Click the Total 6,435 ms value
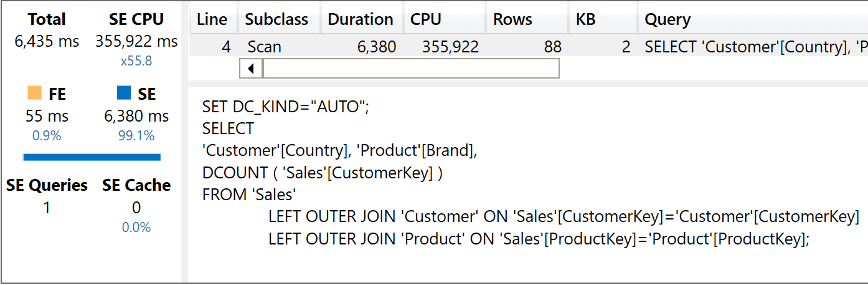The image size is (868, 285). (x=47, y=42)
